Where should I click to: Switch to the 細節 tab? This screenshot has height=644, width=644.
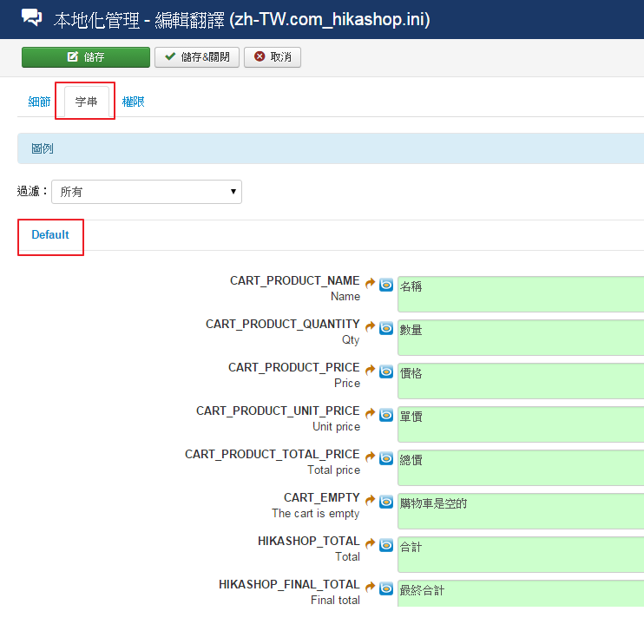pyautogui.click(x=39, y=102)
